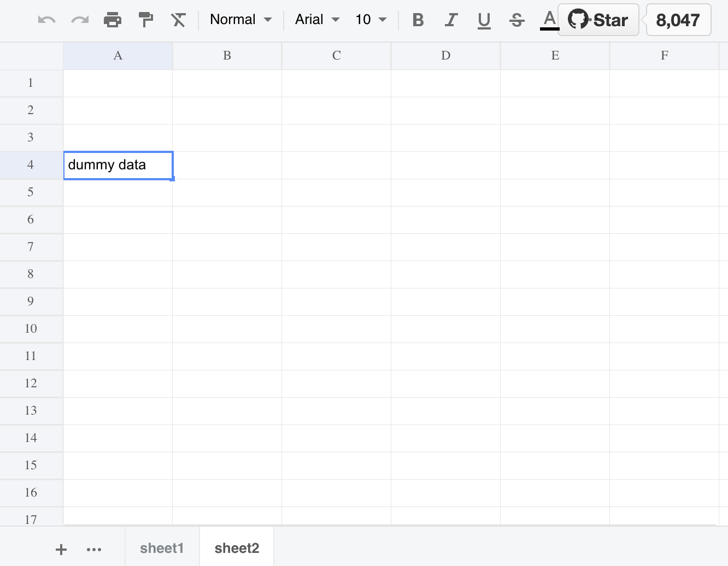Select the paint format tool
The image size is (728, 566).
[145, 19]
